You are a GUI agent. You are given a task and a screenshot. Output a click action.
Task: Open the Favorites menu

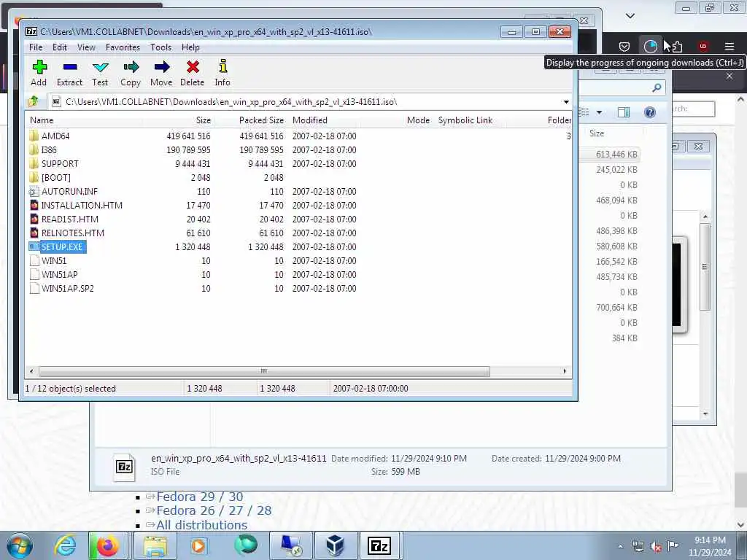coord(123,47)
